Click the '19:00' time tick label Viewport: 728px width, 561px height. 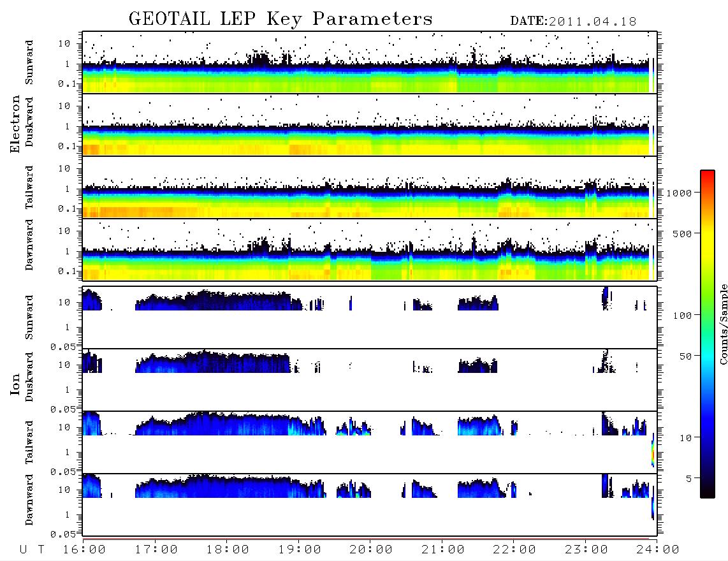[x=300, y=550]
